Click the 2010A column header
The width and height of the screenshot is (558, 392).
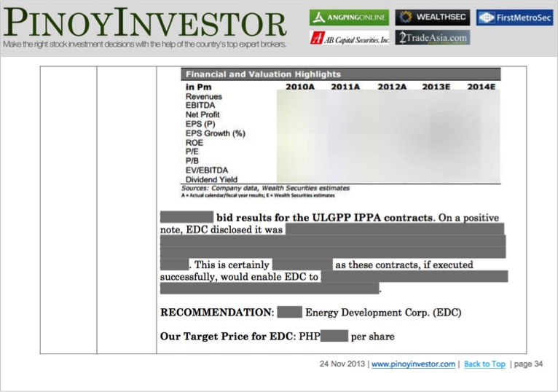click(x=299, y=87)
